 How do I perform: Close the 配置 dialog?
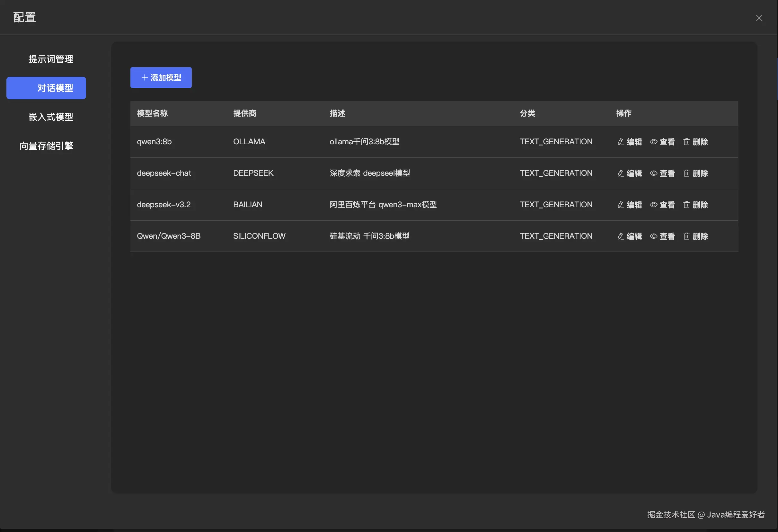(759, 18)
